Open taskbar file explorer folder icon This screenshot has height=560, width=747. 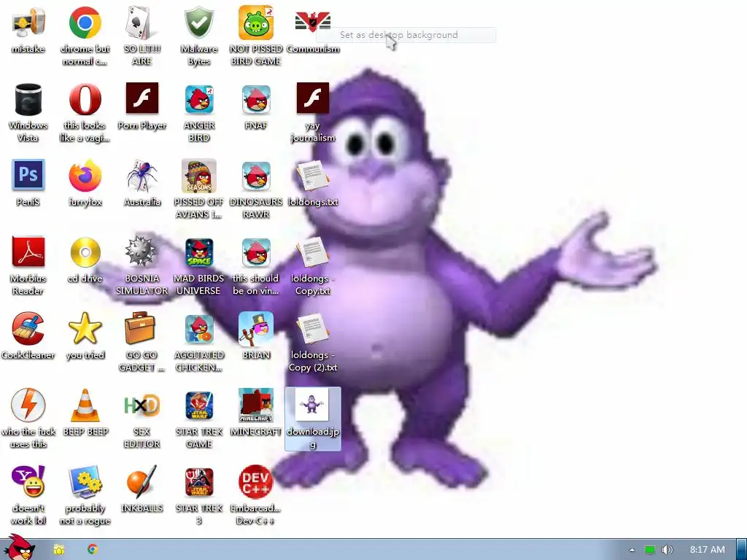tap(59, 550)
